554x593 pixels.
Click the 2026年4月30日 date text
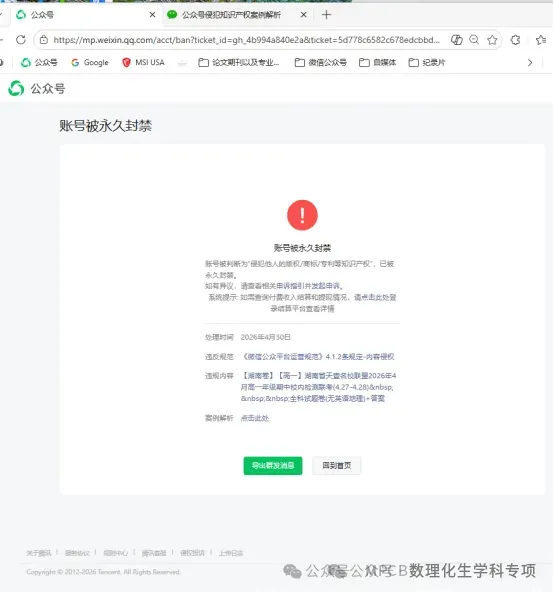pos(266,337)
